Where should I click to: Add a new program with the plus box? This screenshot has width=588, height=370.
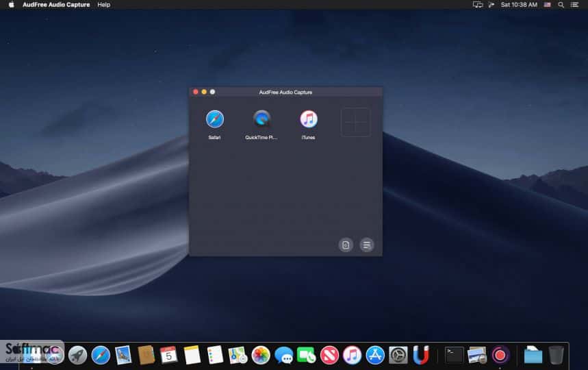(x=355, y=123)
